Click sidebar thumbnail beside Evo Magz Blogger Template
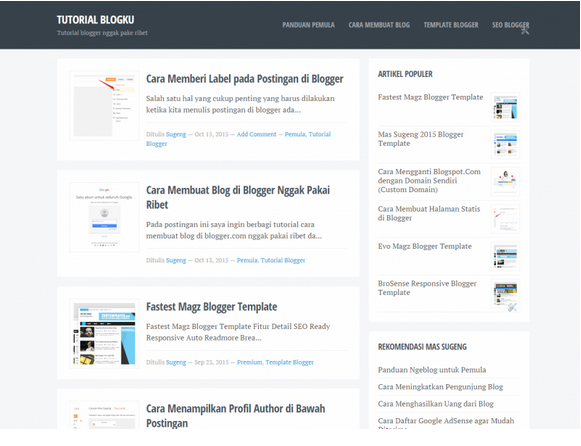 [x=505, y=256]
